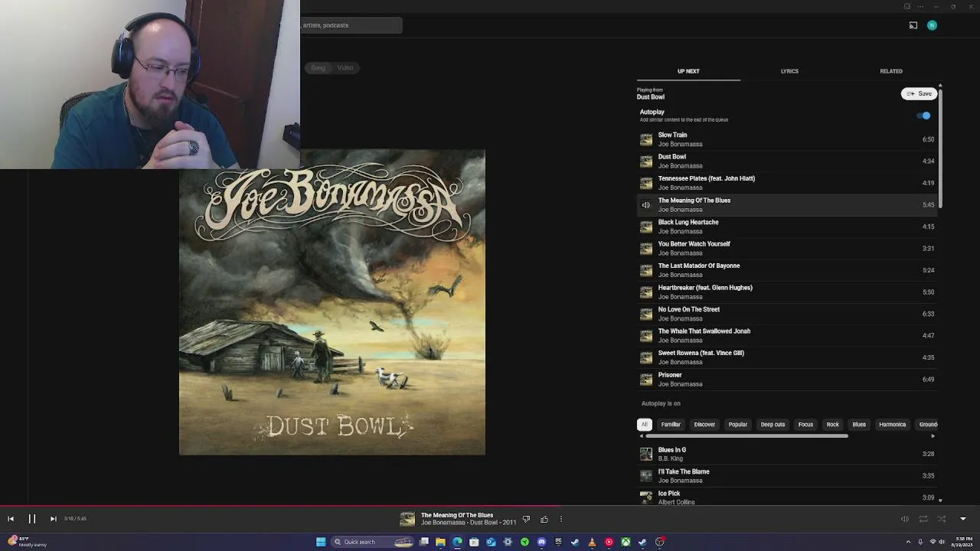This screenshot has height=551, width=980.
Task: Click the Prisoner track thumbnail
Action: click(646, 379)
